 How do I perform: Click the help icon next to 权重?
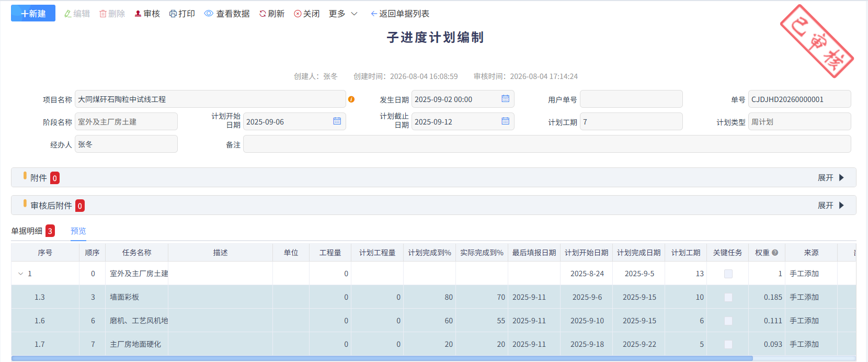[x=775, y=253]
